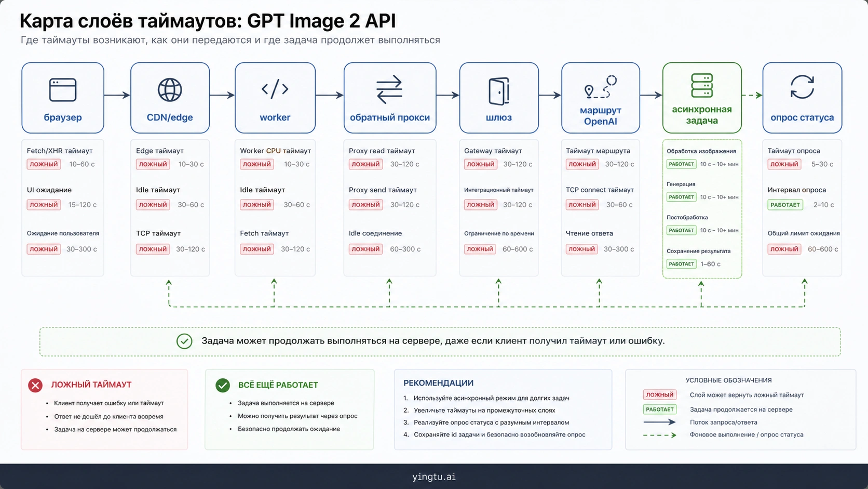Click the 'Обработка изображения' text
Image resolution: width=868 pixels, height=489 pixels.
pos(701,151)
